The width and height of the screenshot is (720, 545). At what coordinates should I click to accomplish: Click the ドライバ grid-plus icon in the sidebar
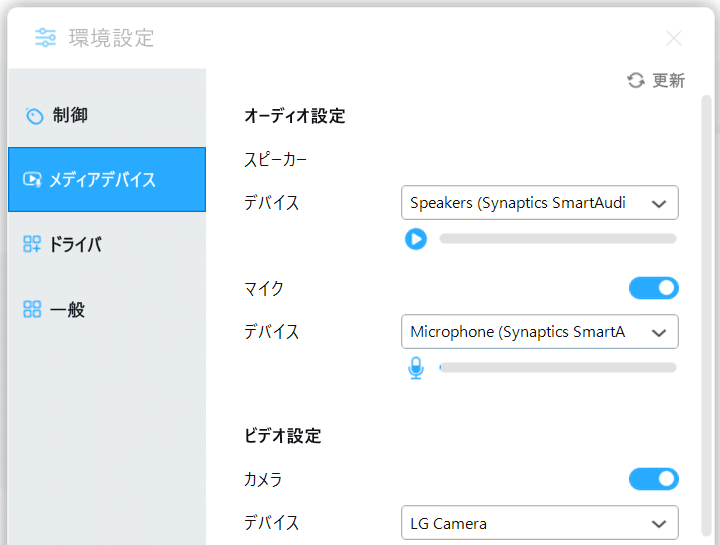tap(32, 244)
